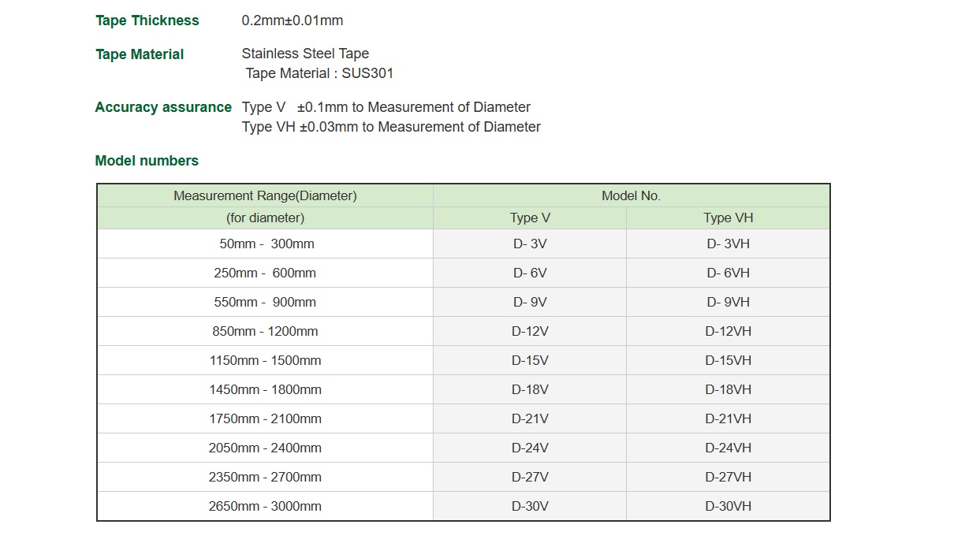
Task: Click the D- 3V model cell
Action: coord(530,244)
